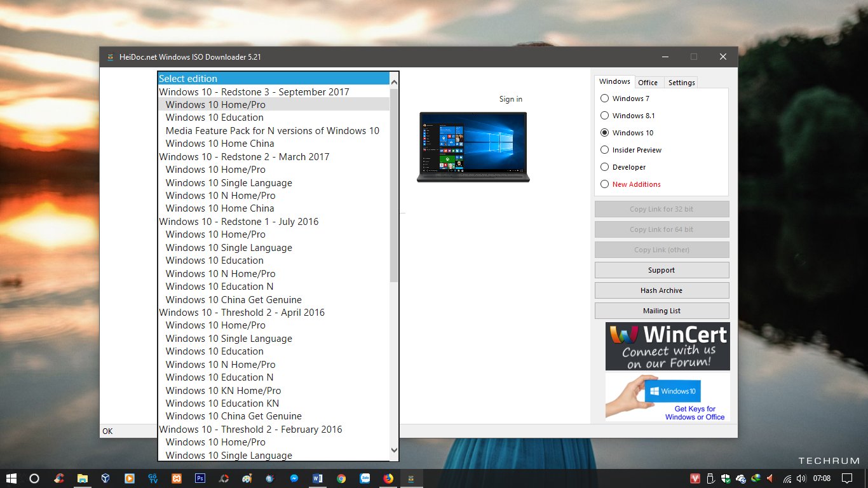Launch XAMPP from the taskbar
This screenshot has height=488, width=868.
coord(176,478)
